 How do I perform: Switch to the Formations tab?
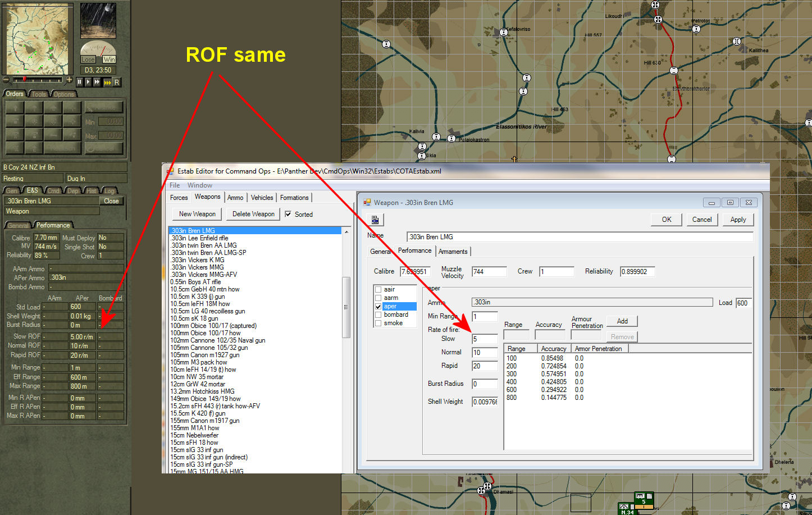tap(294, 198)
